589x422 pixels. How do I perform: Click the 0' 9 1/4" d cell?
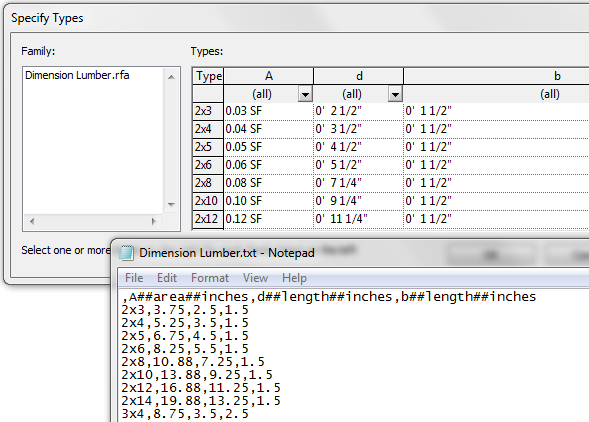(x=359, y=201)
